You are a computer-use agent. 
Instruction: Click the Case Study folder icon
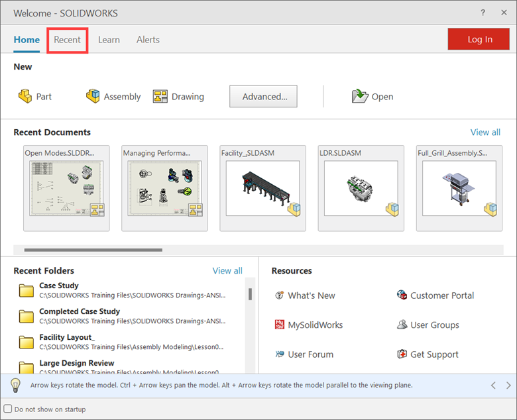click(x=27, y=291)
